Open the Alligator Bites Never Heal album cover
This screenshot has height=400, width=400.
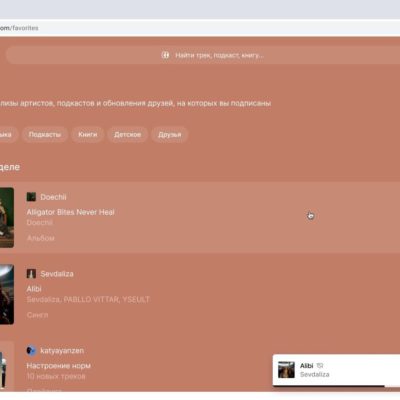coord(7,217)
